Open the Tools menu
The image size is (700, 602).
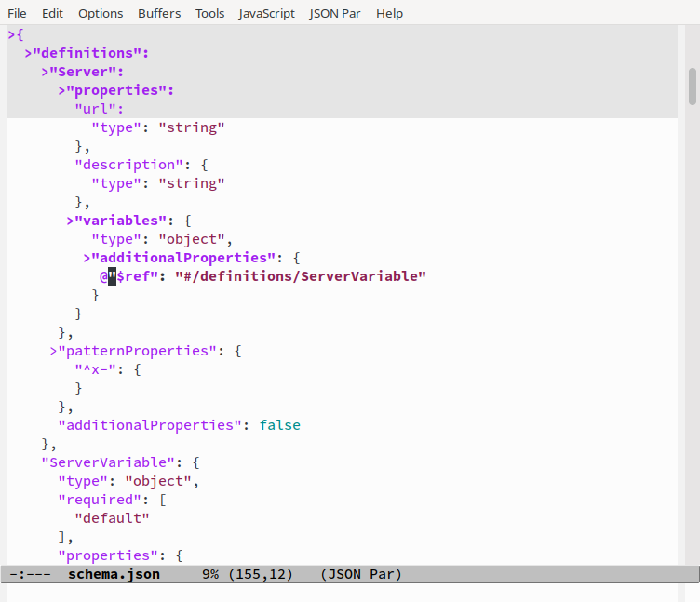tap(209, 13)
